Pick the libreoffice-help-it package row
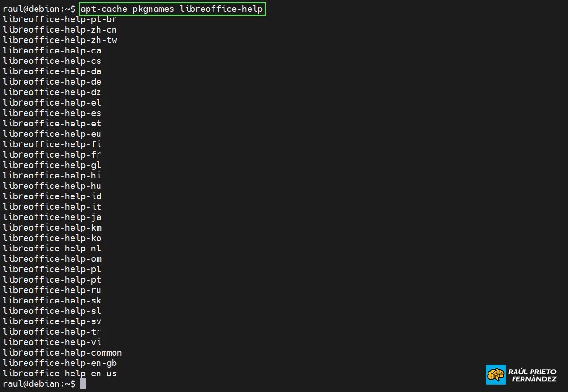The height and width of the screenshot is (392, 568). [52, 207]
